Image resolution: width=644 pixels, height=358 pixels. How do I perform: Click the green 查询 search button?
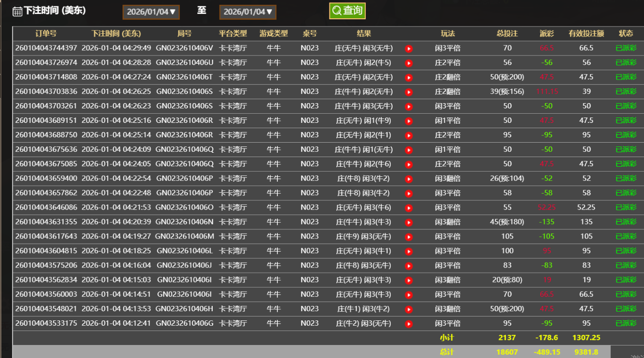click(347, 11)
